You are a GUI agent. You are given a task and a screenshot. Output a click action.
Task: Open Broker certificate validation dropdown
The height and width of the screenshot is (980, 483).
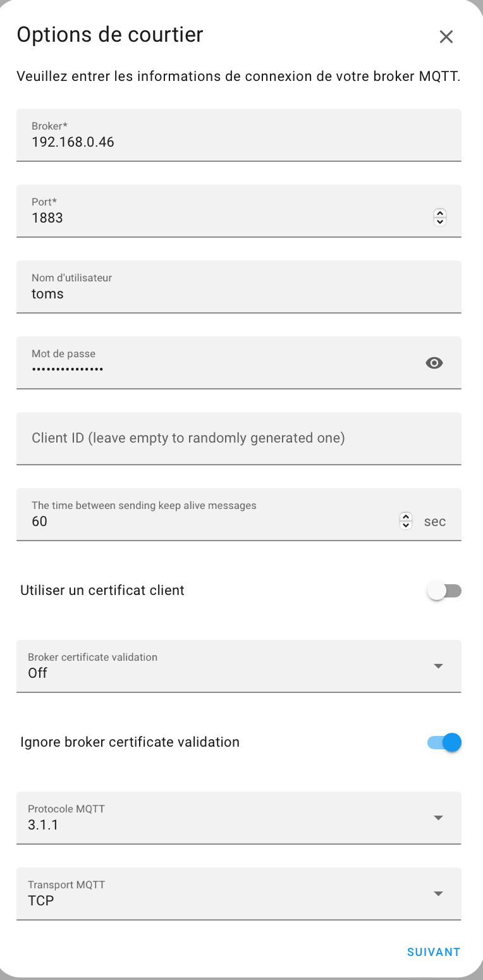tap(239, 666)
